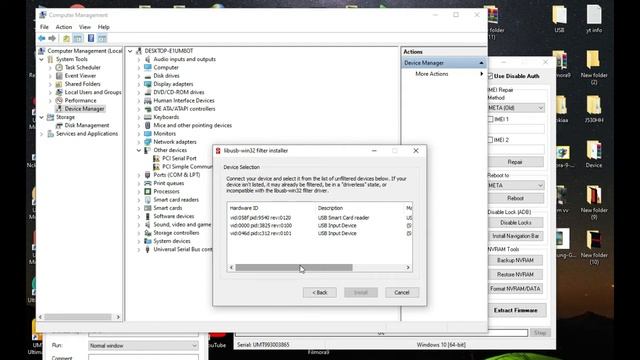Click the Install Navigation Bar button

516,236
